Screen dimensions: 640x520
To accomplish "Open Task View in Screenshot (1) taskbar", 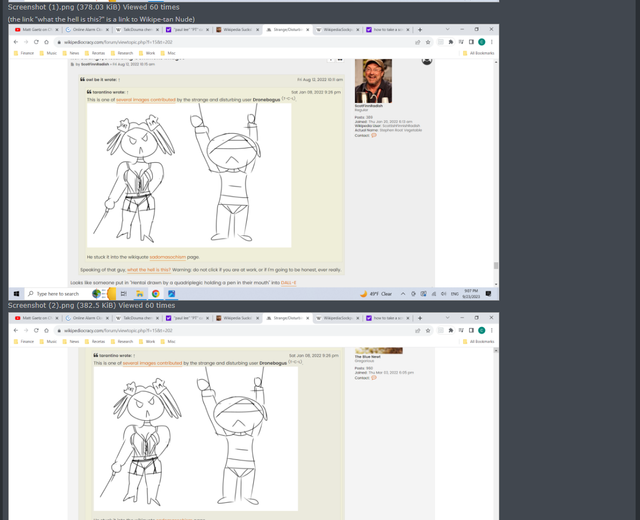I will (x=124, y=294).
